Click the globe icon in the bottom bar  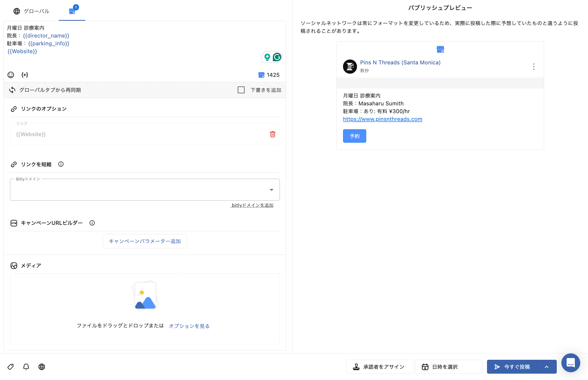click(x=42, y=367)
